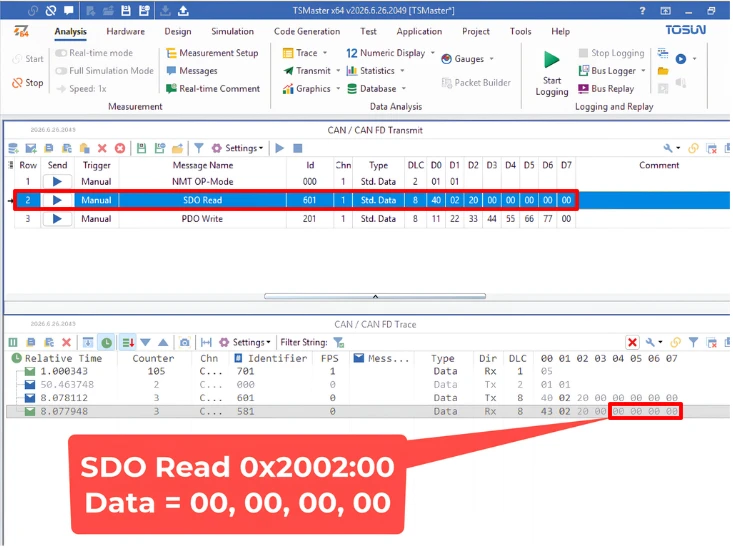Open Real-time Comment
The image size is (733, 550).
pos(213,88)
